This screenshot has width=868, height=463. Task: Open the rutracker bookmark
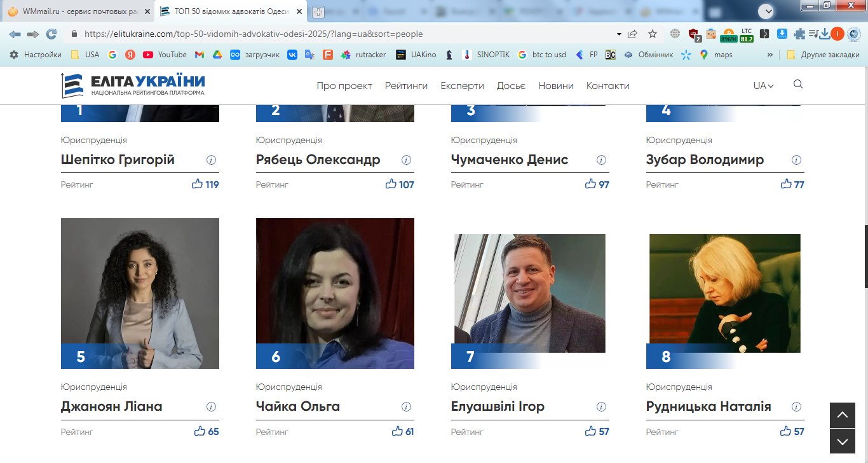pyautogui.click(x=363, y=55)
